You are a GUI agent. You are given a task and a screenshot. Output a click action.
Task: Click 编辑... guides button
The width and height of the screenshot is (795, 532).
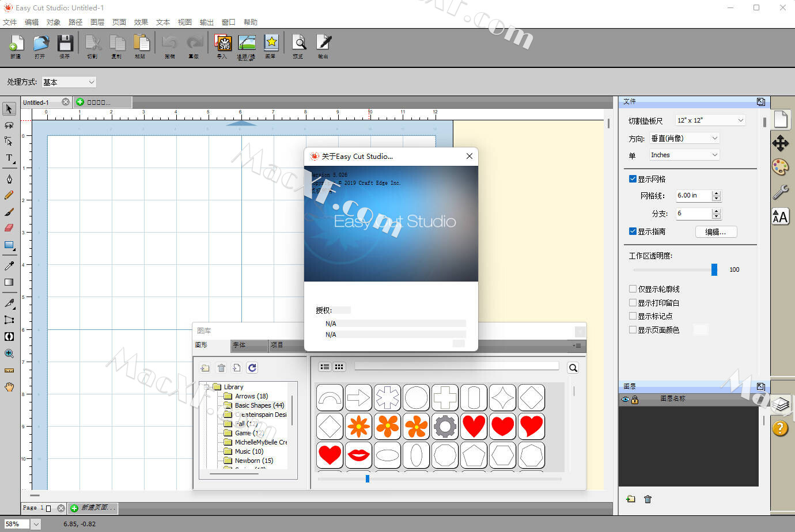716,232
